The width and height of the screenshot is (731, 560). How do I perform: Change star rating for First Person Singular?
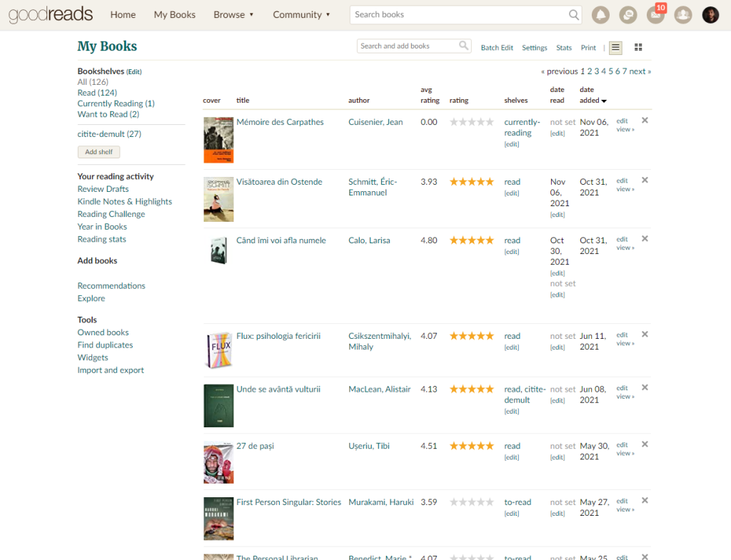[x=471, y=502]
